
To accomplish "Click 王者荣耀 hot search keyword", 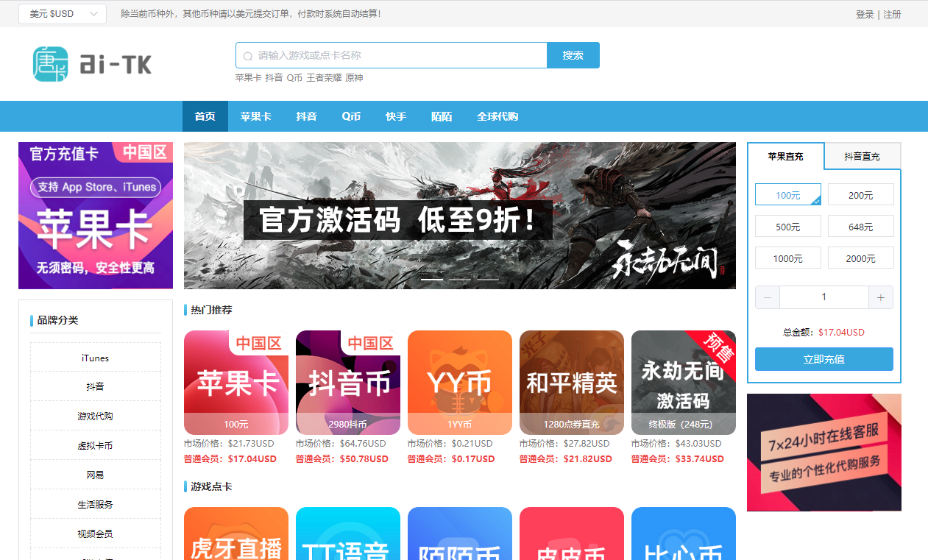I will (x=324, y=78).
